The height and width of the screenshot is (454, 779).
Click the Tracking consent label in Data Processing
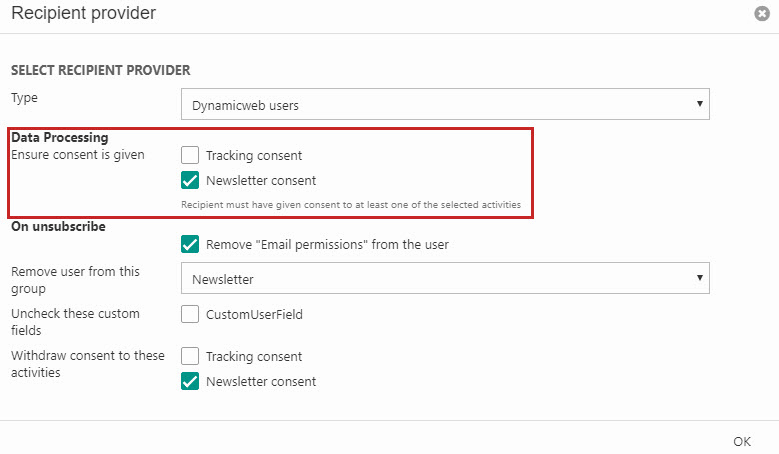[254, 155]
